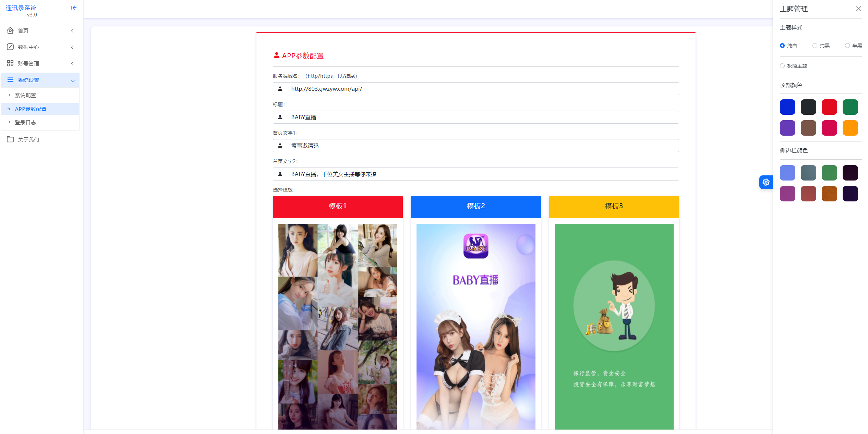Click the 通讯录系统 title link

tap(21, 8)
